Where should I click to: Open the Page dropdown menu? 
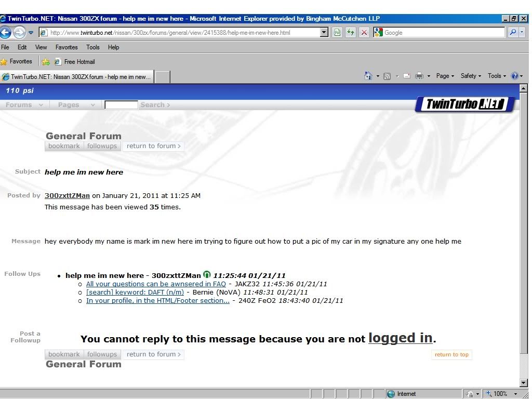click(x=445, y=76)
